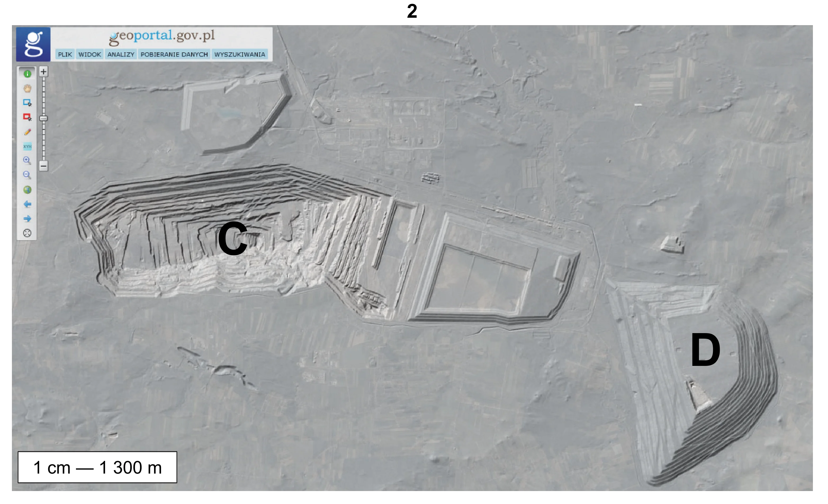Click the crosshair circle tool icon

point(28,233)
